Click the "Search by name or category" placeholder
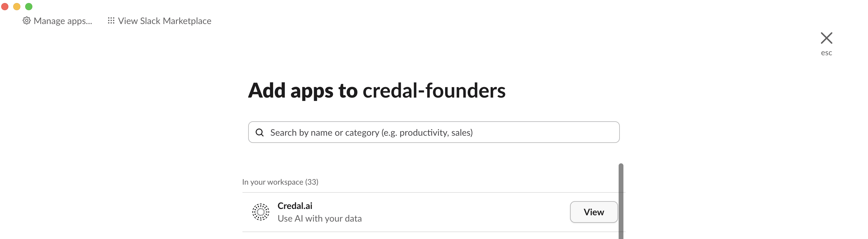This screenshot has height=239, width=868. [x=371, y=133]
